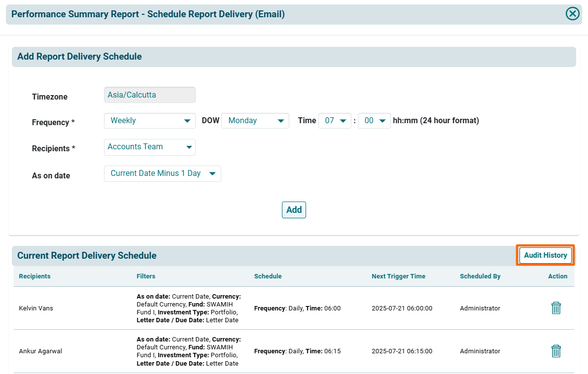Click the Add button
The height and width of the screenshot is (374, 588).
pos(294,210)
